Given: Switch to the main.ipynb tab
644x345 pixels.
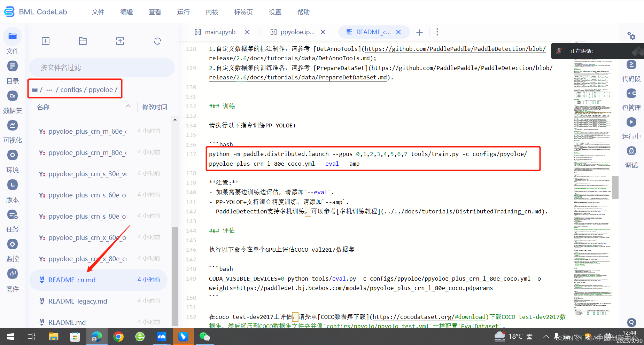Looking at the screenshot, I should 220,32.
